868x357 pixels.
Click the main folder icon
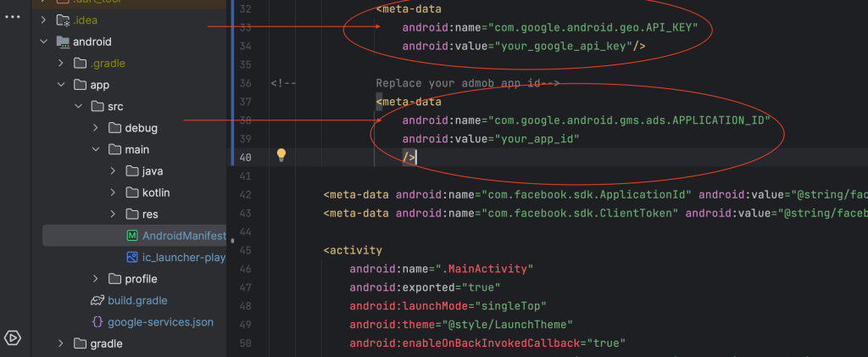[114, 149]
